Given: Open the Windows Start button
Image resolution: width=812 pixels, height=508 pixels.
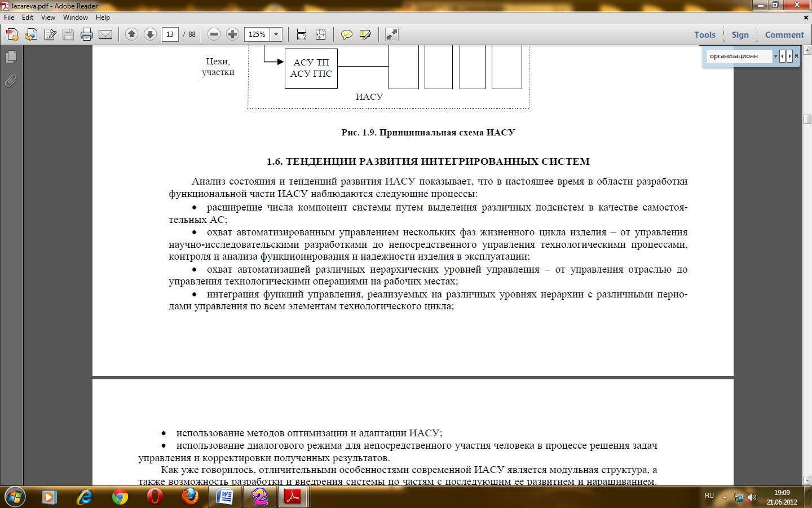Looking at the screenshot, I should [14, 497].
